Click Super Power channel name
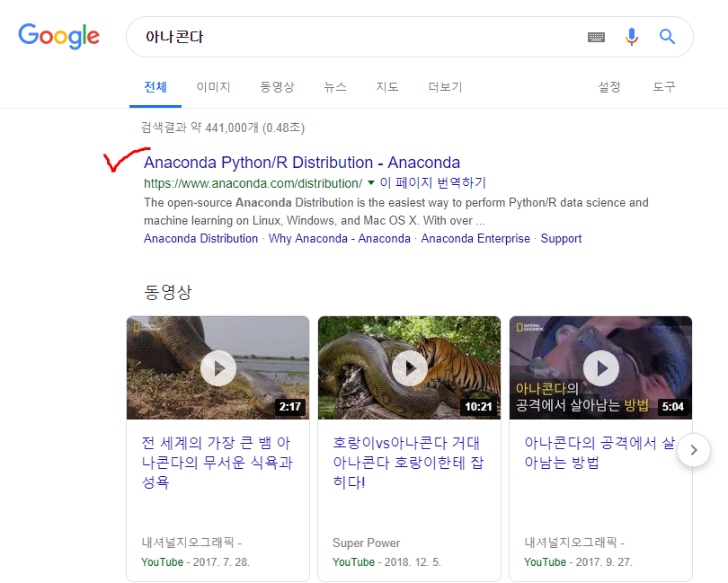This screenshot has height=583, width=728. [367, 543]
